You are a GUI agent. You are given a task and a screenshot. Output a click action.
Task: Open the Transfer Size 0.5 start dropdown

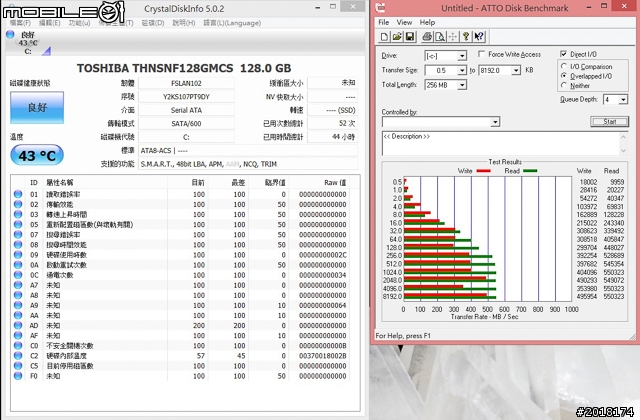[x=462, y=71]
